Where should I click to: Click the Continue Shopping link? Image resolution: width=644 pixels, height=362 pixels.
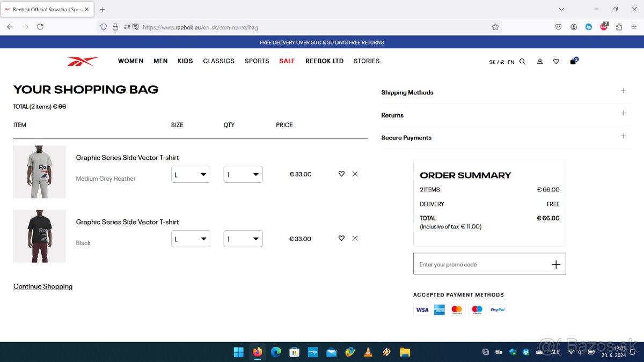click(43, 286)
